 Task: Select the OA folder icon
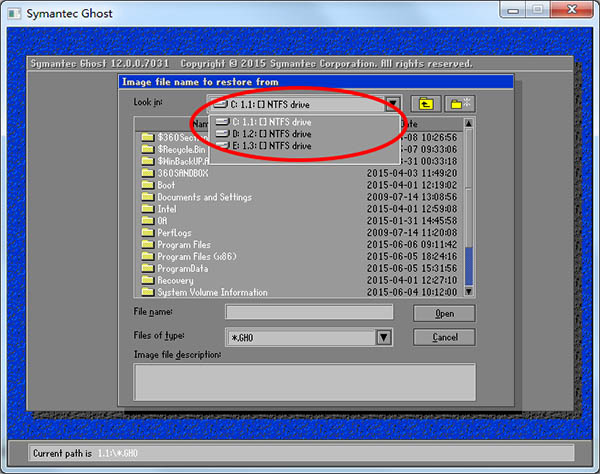pos(147,220)
